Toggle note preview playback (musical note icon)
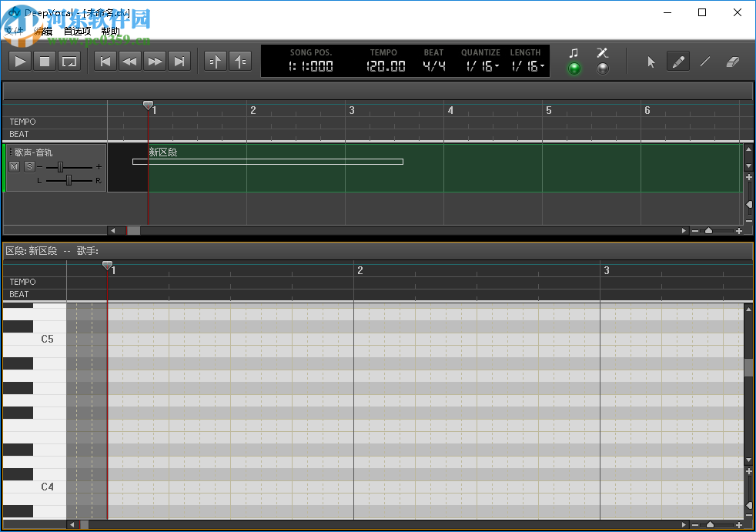The width and height of the screenshot is (756, 532). pos(574,52)
